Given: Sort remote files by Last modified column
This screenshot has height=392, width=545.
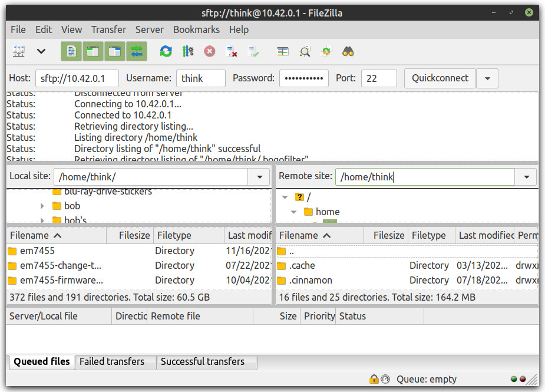Looking at the screenshot, I should click(485, 235).
